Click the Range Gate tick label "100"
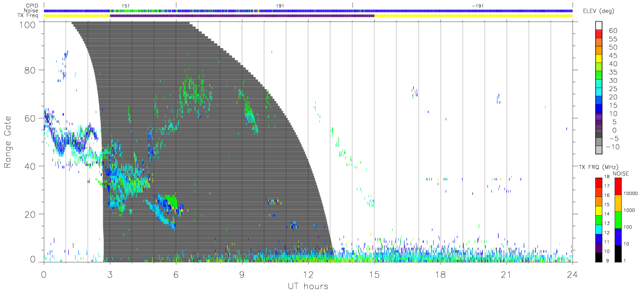The width and height of the screenshot is (644, 297). pyautogui.click(x=28, y=25)
